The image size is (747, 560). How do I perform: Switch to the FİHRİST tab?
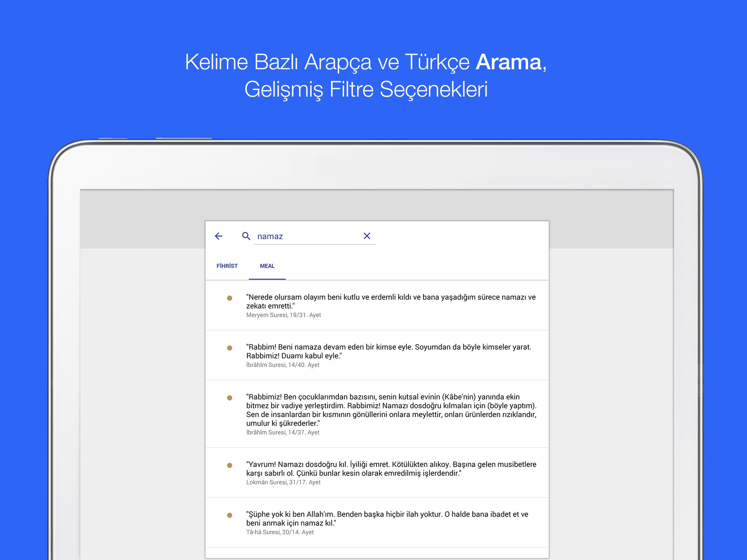pos(227,266)
